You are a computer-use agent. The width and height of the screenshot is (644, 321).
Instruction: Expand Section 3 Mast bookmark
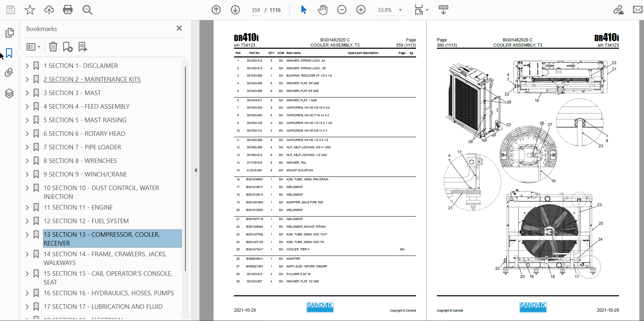pyautogui.click(x=27, y=93)
